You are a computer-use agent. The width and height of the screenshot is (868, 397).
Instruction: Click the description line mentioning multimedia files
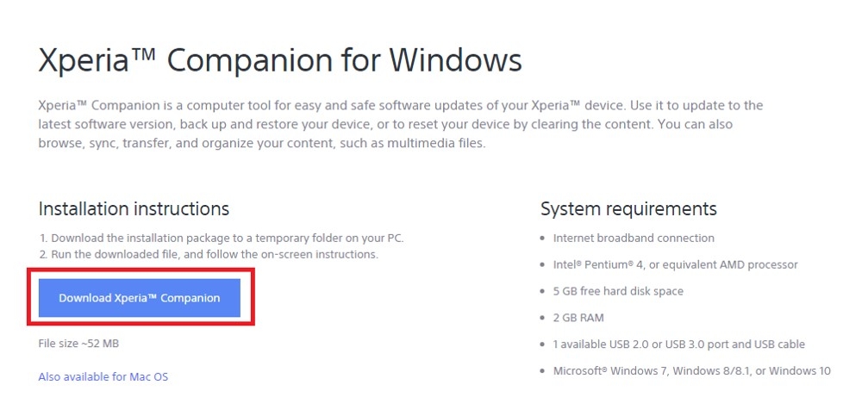click(x=262, y=143)
